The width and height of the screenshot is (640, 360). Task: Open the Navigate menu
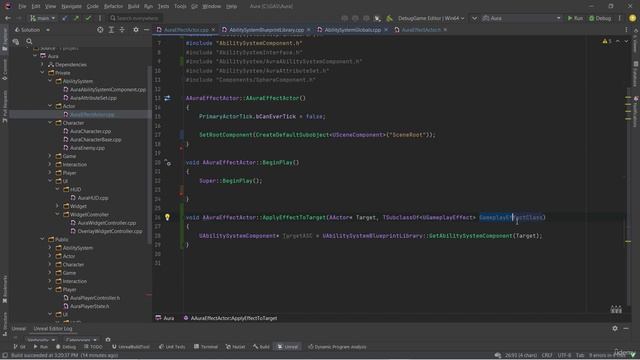71,6
